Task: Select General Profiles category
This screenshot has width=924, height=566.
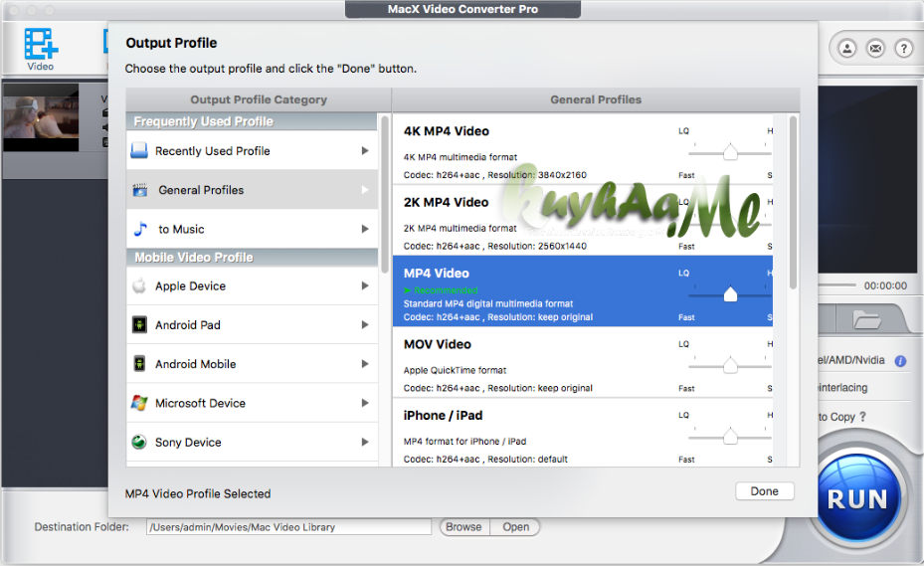Action: 253,190
